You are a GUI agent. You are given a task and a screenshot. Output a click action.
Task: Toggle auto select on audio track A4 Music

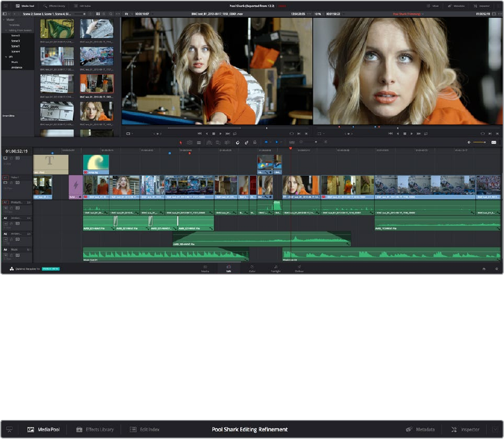pos(18,256)
